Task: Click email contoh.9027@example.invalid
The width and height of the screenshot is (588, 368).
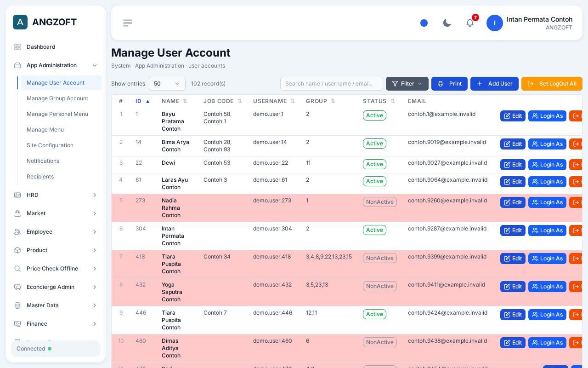Action: click(447, 163)
